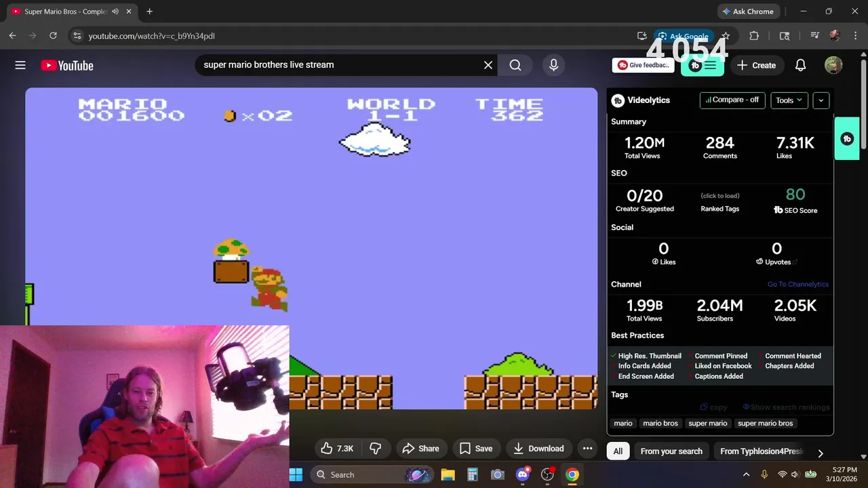Clear the YouTube search box text
The height and width of the screenshot is (488, 868).
[x=488, y=65]
